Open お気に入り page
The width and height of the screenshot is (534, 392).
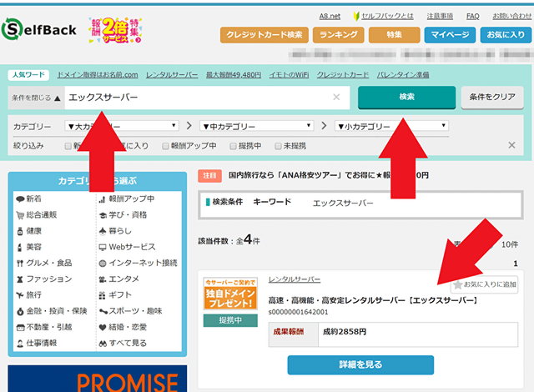pyautogui.click(x=506, y=35)
